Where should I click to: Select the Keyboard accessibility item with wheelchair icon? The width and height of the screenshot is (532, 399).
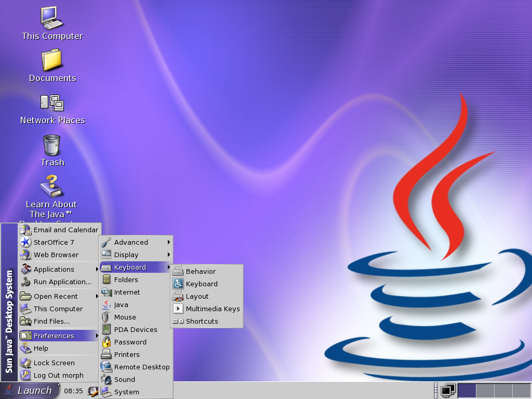point(207,284)
